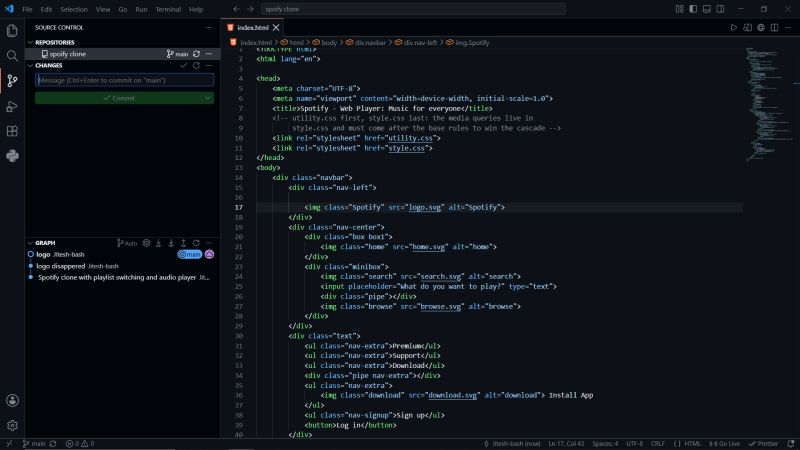
Task: Collapse the Graph section
Action: pos(31,243)
